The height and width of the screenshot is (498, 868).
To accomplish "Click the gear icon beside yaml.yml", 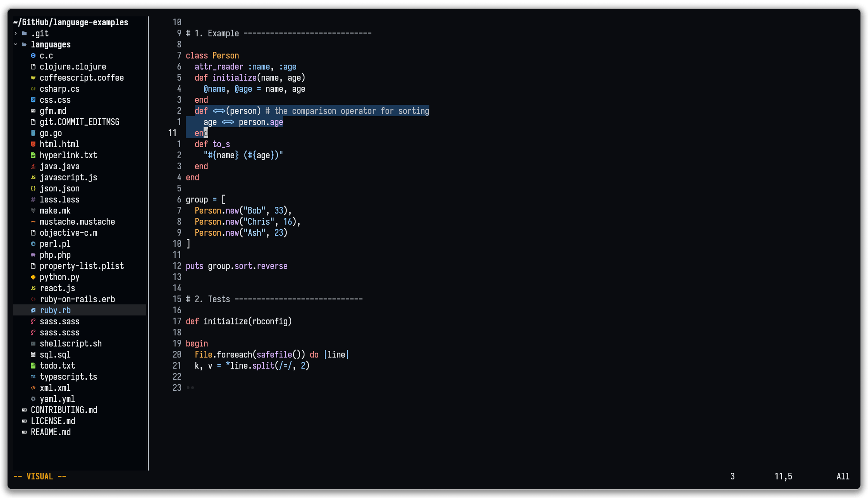I will click(33, 399).
